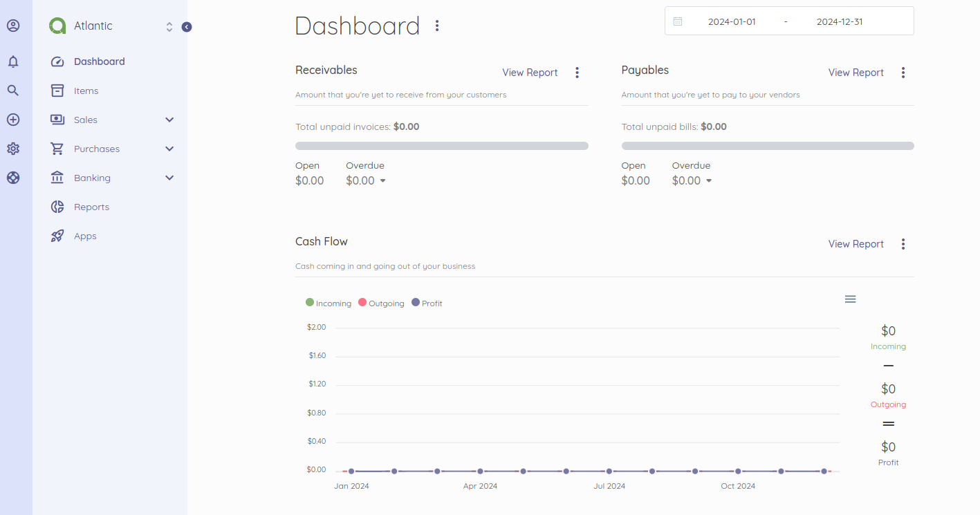Click View Report link for Receivables

(530, 73)
